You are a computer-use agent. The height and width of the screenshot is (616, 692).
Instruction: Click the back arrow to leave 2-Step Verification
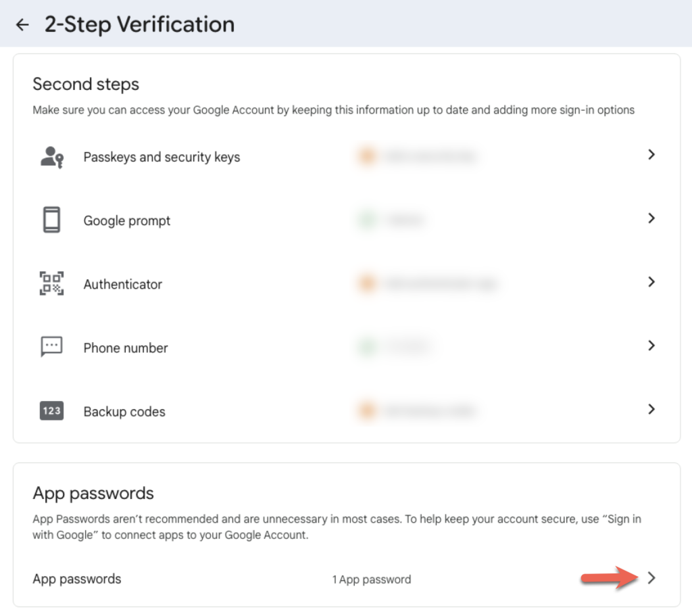pos(22,24)
